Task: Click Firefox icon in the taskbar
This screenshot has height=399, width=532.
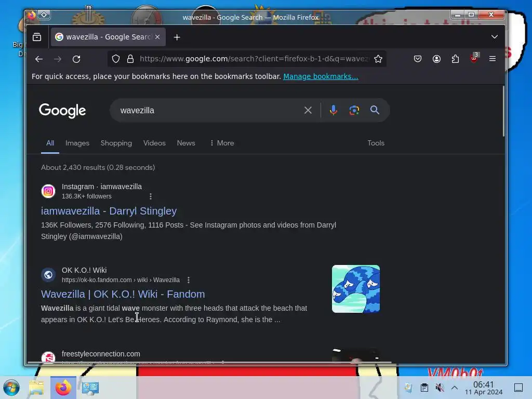Action: tap(63, 388)
